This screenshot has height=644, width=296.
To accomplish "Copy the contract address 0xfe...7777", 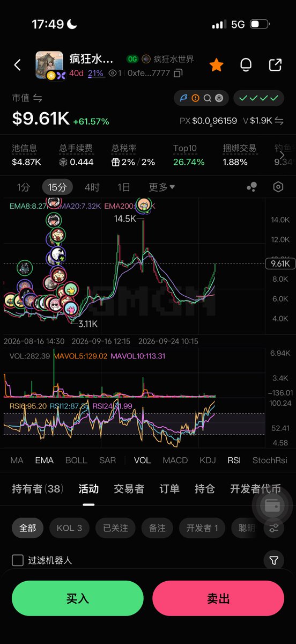I will [178, 73].
